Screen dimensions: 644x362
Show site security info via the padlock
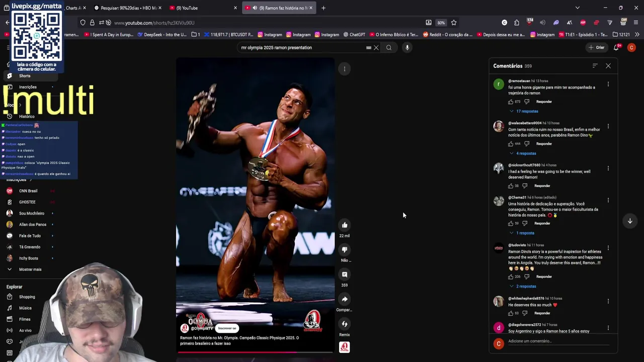[x=92, y=23]
